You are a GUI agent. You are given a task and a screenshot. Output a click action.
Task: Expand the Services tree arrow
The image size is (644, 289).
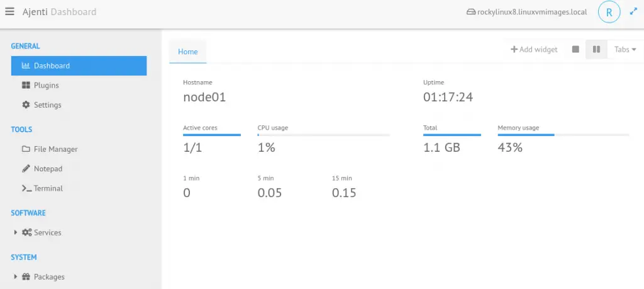click(16, 232)
